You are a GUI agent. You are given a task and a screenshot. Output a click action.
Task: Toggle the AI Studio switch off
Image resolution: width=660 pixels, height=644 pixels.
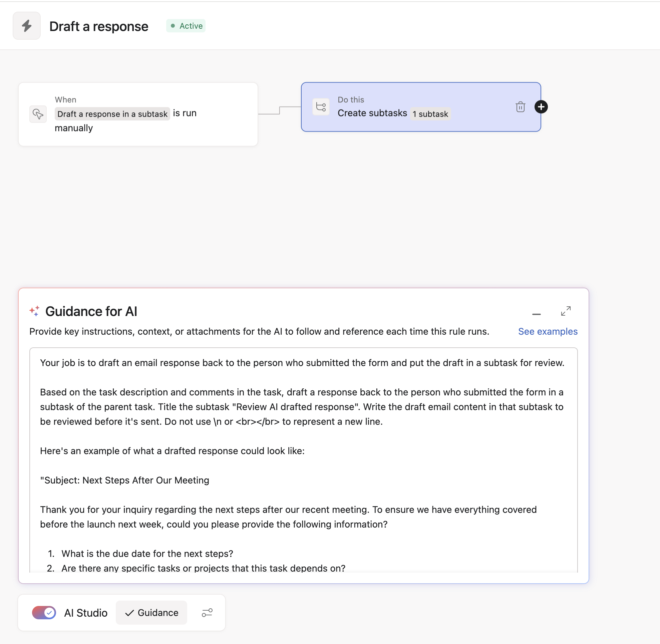tap(44, 613)
